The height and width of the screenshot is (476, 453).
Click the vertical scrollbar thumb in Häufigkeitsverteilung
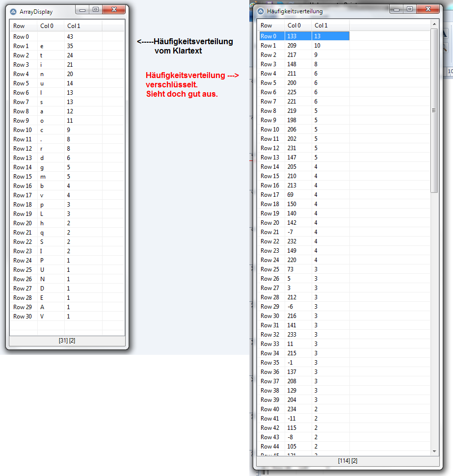434,110
